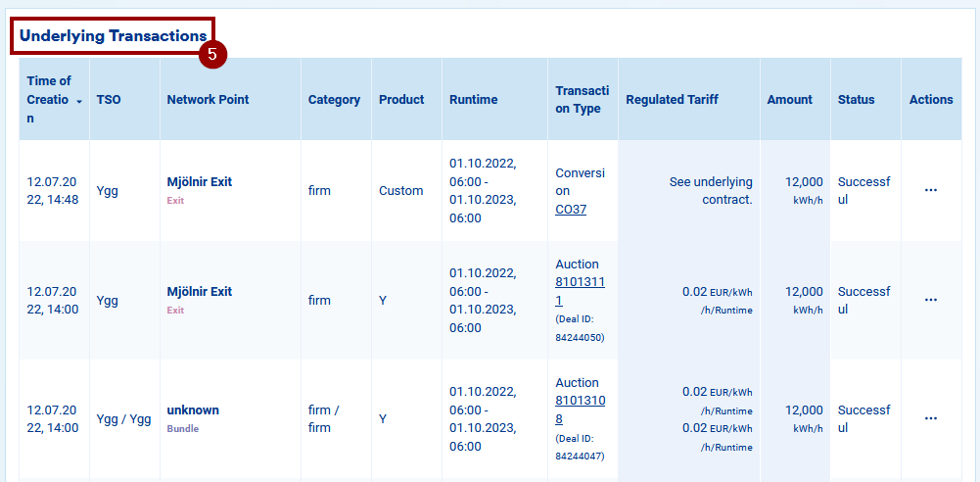980x482 pixels.
Task: Sort by the Network Point column header
Action: pyautogui.click(x=208, y=99)
